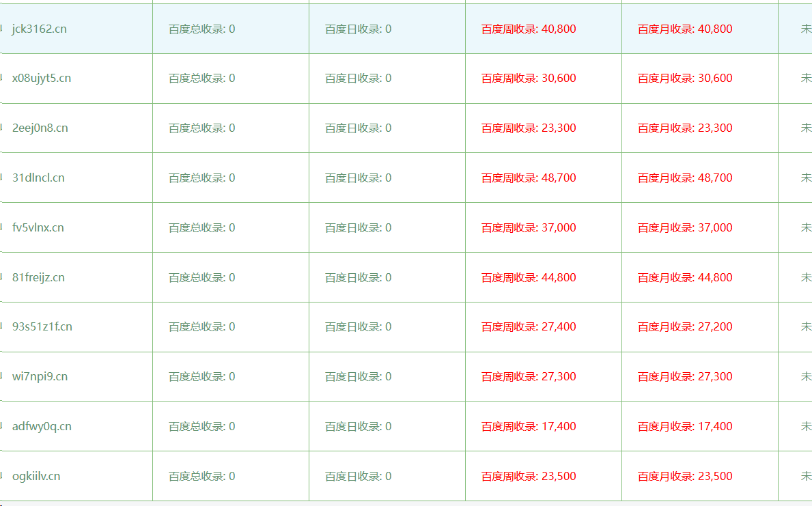Screen dimensions: 812x506
Task: Open domain 31dlncl.cn
Action: [x=38, y=178]
